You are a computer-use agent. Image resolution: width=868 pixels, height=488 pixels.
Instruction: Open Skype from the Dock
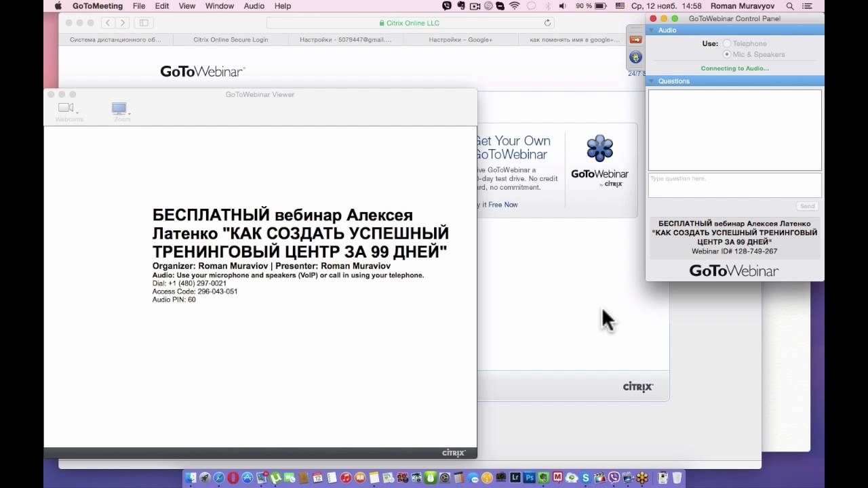point(585,478)
